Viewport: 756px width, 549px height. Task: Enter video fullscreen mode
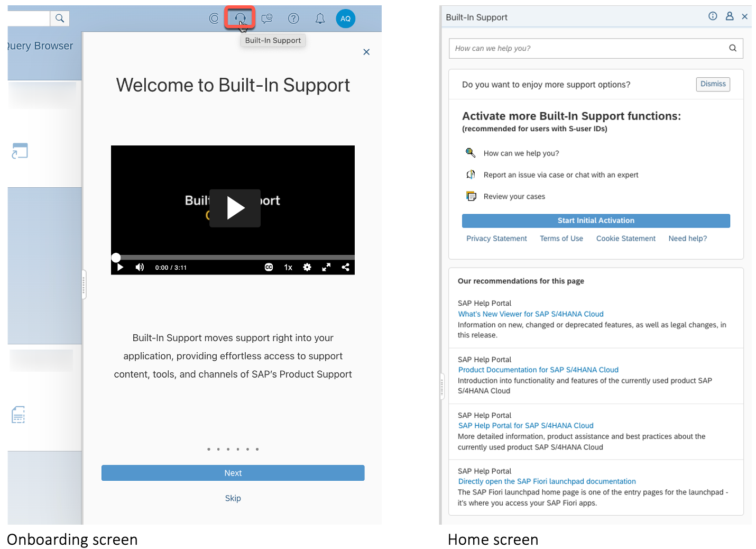(x=326, y=267)
